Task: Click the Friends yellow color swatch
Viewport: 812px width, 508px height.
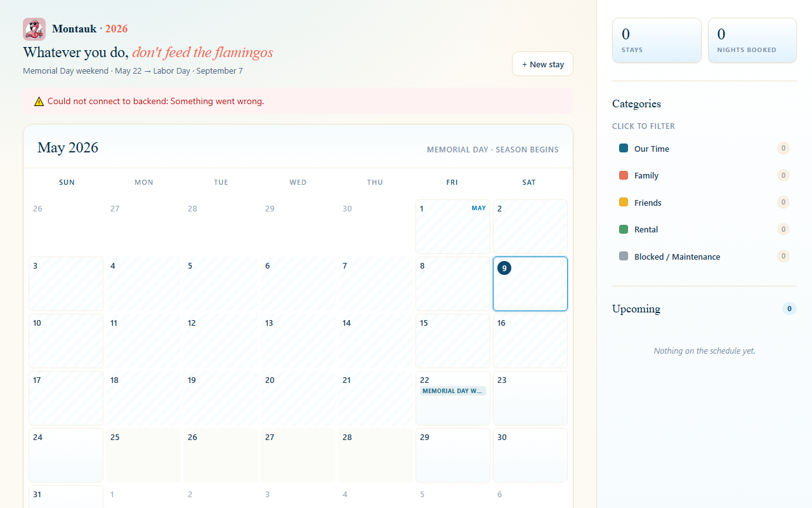Action: coord(624,202)
